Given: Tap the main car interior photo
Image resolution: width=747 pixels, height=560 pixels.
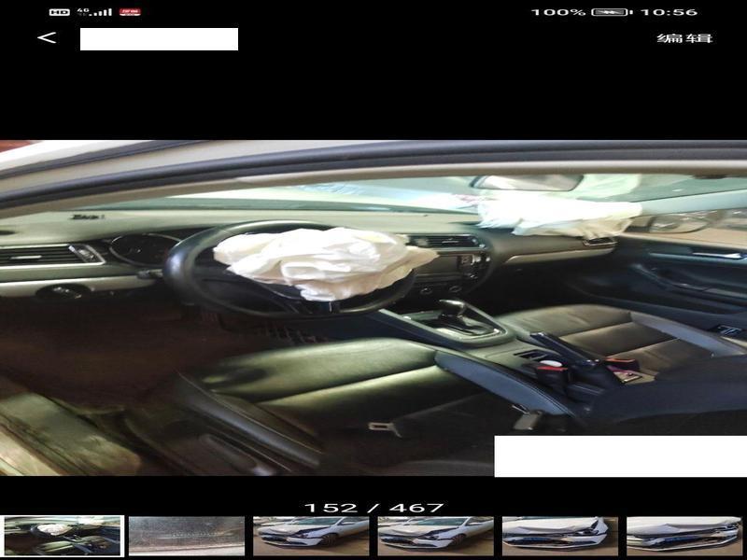Looking at the screenshot, I should [x=373, y=308].
